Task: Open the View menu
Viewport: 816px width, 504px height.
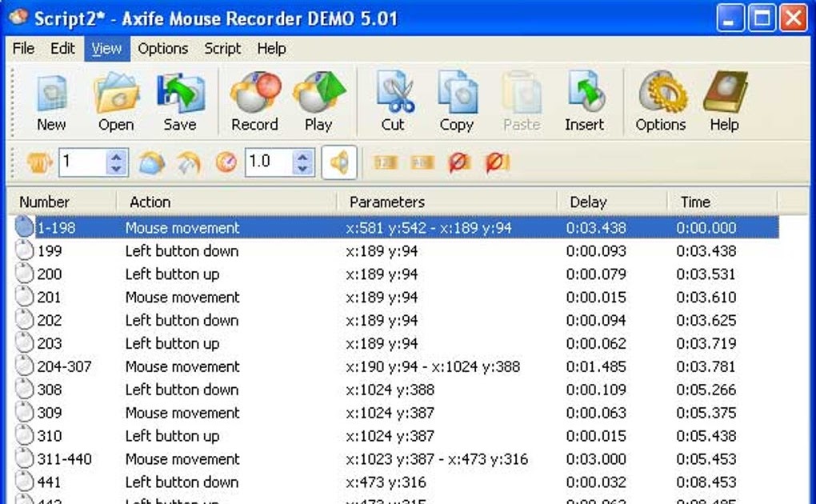Action: 106,49
